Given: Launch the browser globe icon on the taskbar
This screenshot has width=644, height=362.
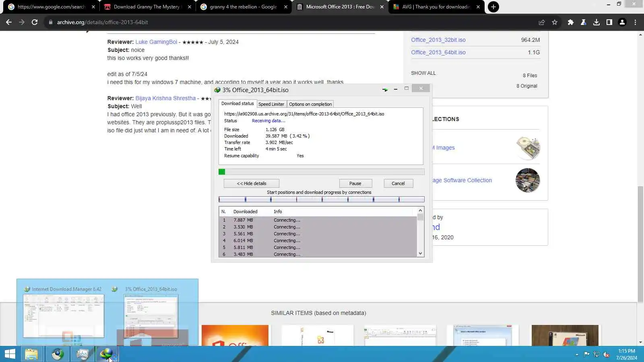Looking at the screenshot, I should click(57, 354).
